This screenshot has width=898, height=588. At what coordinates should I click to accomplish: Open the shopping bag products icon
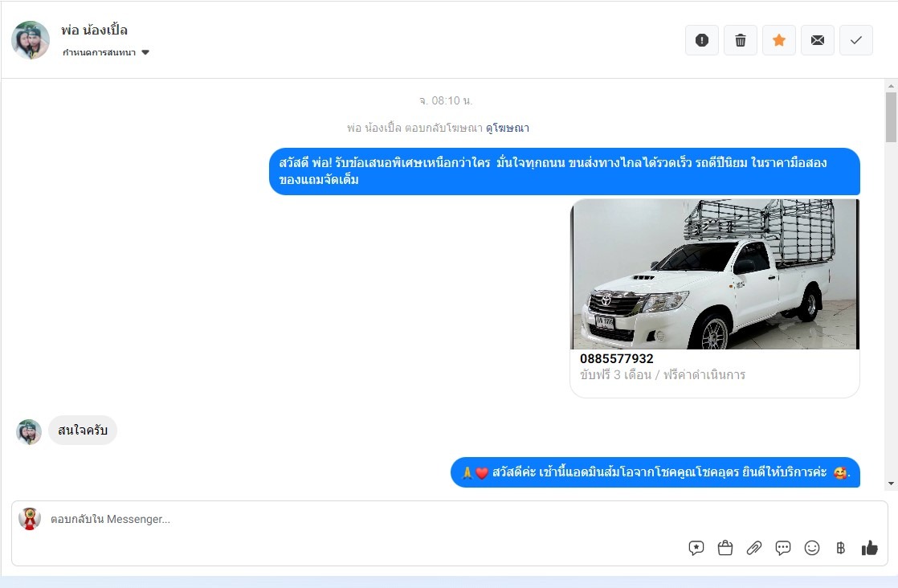pos(725,548)
